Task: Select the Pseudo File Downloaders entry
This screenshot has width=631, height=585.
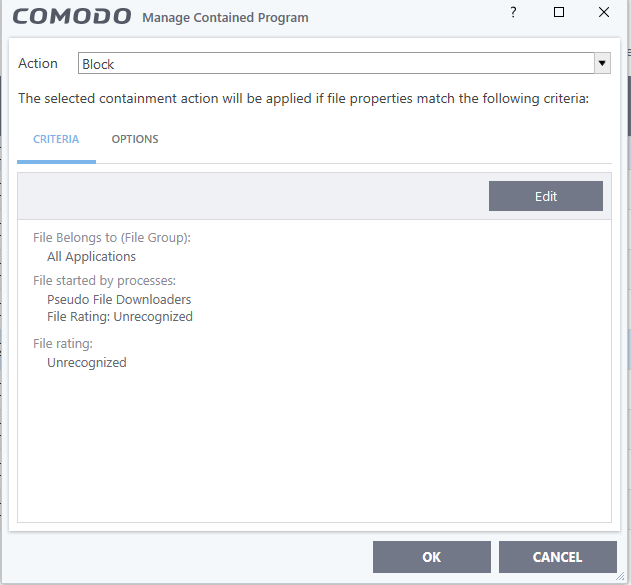Action: point(119,299)
